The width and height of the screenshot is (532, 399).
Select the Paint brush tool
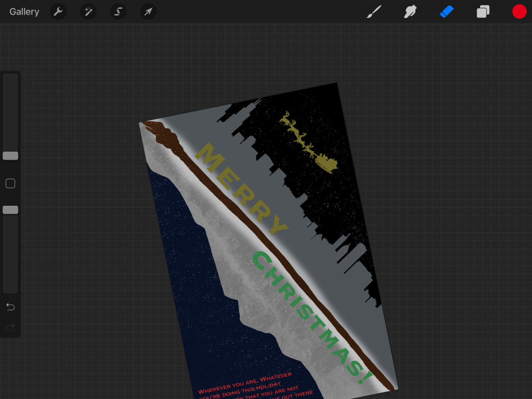click(x=374, y=12)
